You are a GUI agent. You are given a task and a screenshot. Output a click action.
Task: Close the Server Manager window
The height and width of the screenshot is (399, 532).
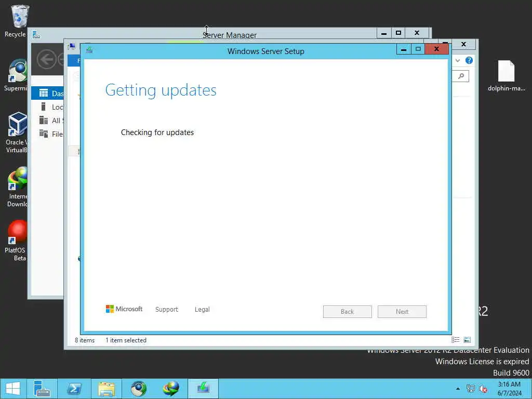pyautogui.click(x=417, y=33)
